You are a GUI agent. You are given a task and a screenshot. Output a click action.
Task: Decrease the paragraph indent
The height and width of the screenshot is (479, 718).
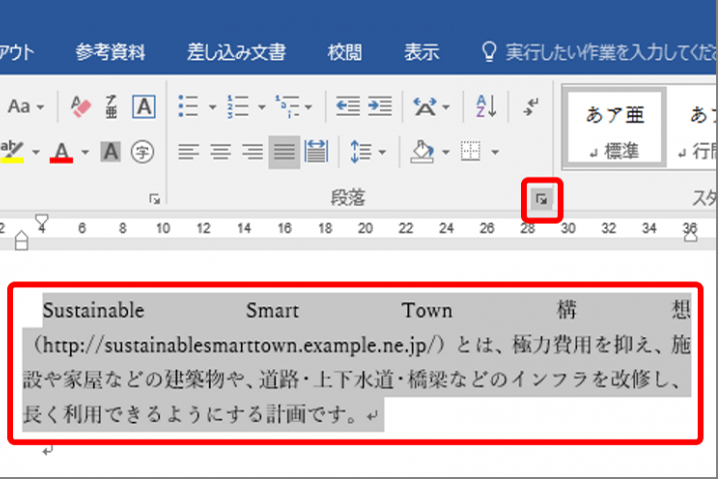tap(348, 107)
